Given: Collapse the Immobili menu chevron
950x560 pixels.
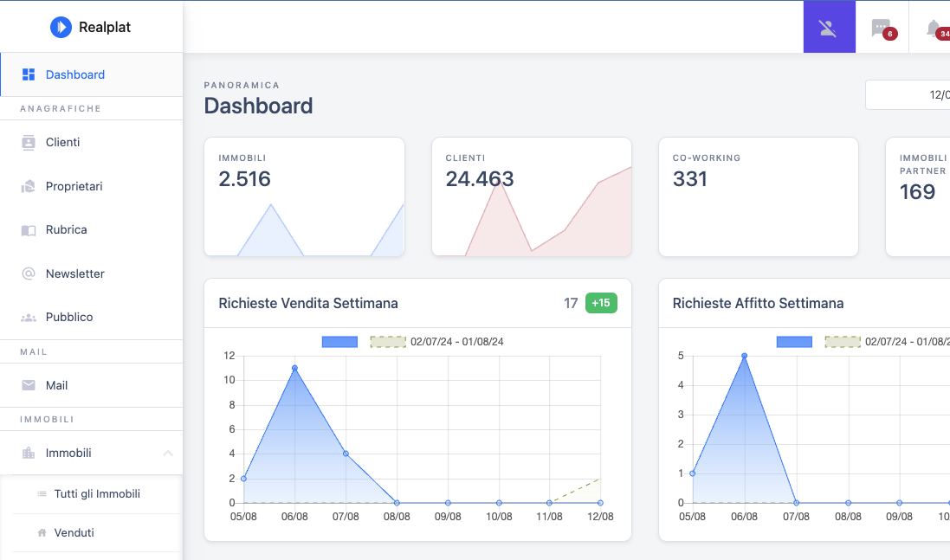Looking at the screenshot, I should click(x=168, y=453).
